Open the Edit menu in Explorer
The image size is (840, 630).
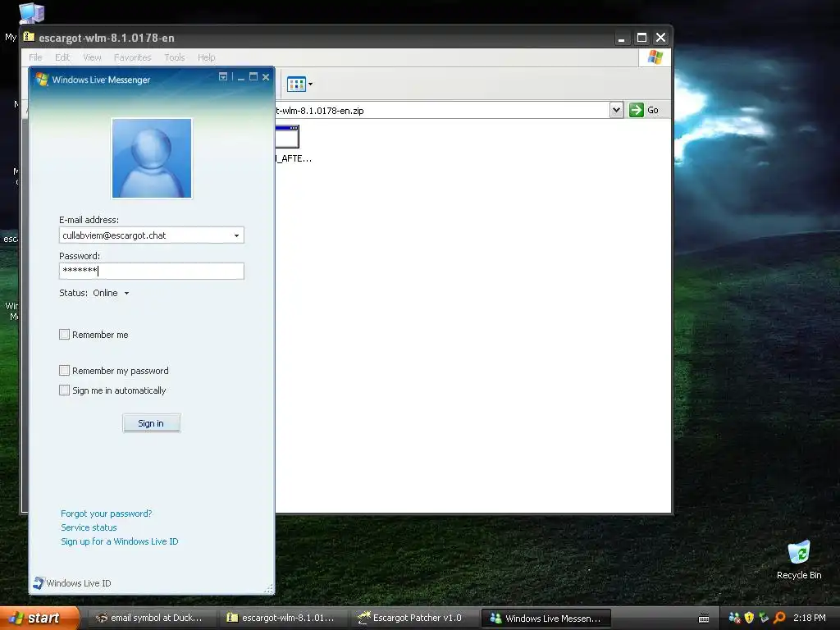[x=62, y=57]
